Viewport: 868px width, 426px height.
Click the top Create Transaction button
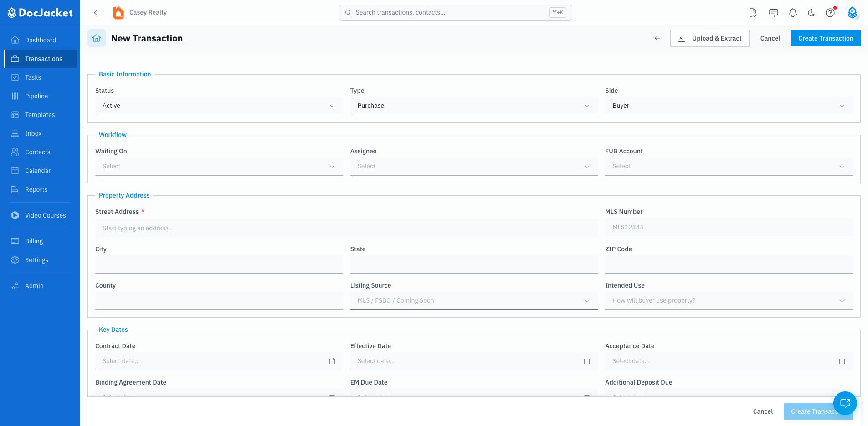click(x=826, y=38)
